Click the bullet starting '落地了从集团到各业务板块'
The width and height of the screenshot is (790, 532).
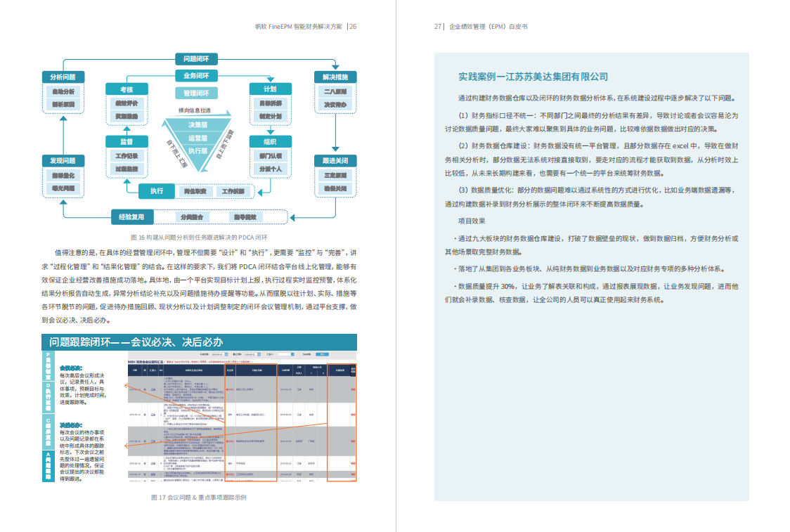pos(589,269)
